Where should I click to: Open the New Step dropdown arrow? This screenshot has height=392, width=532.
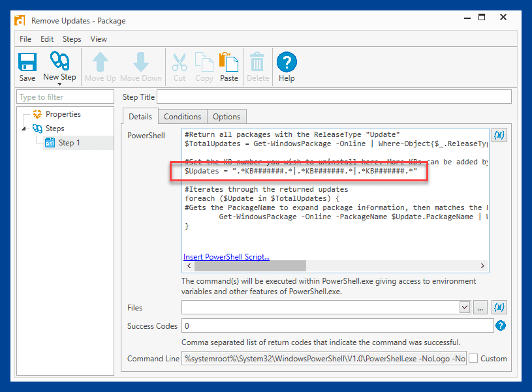point(59,83)
